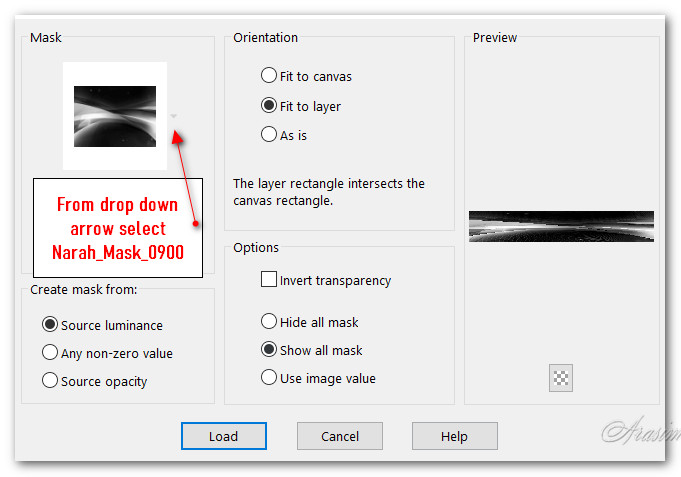This screenshot has height=477, width=681.
Task: Choose Fit to layer orientation
Action: coord(269,105)
